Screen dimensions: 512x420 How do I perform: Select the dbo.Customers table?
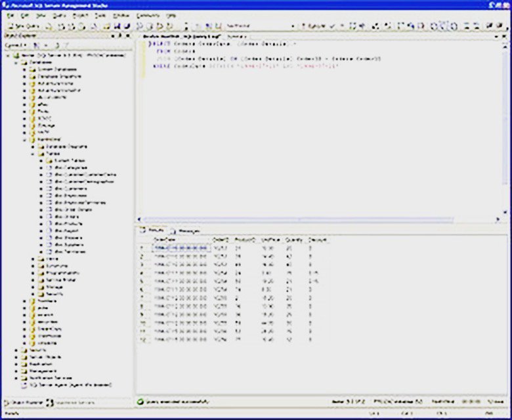click(x=70, y=188)
